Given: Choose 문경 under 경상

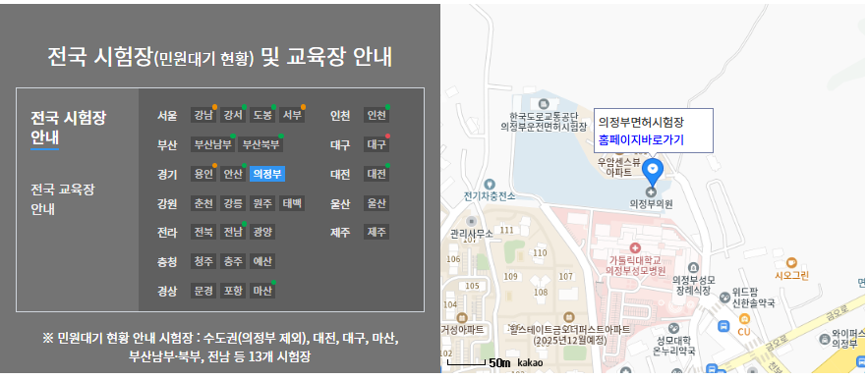Looking at the screenshot, I should pyautogui.click(x=203, y=291).
